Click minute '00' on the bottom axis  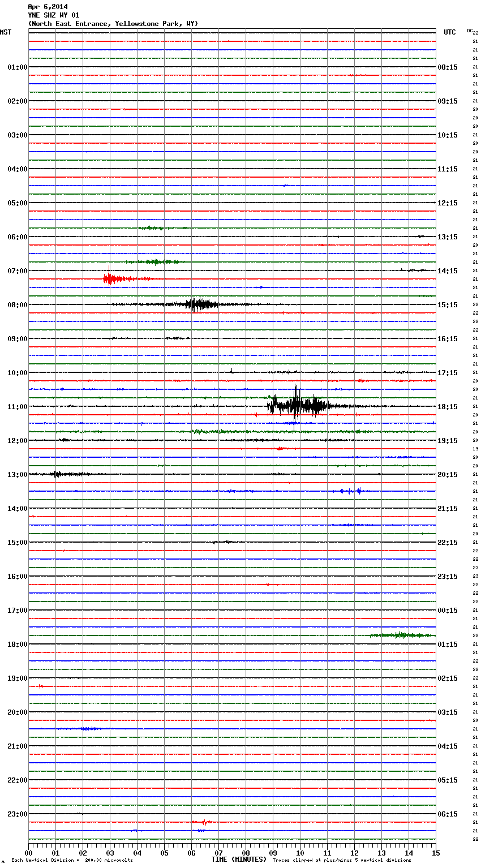(x=28, y=853)
